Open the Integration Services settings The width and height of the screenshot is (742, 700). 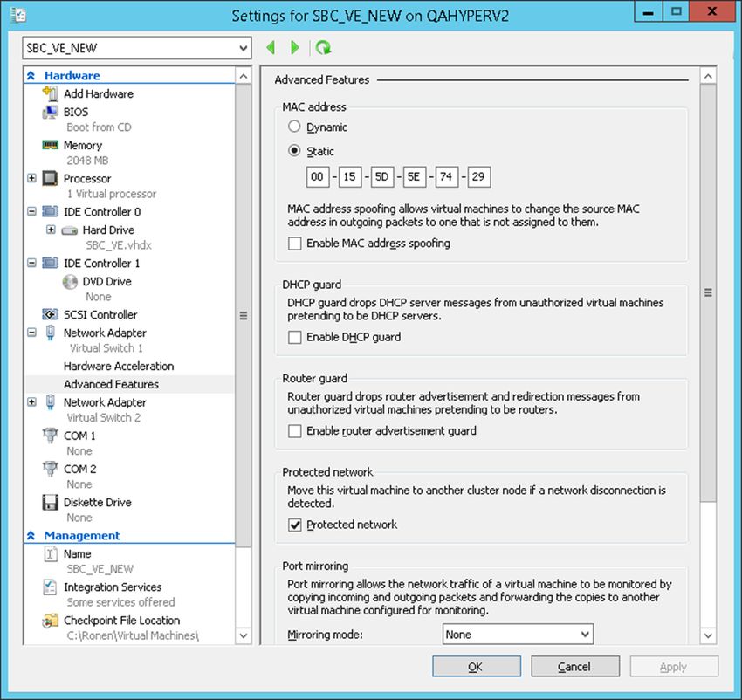coord(113,587)
